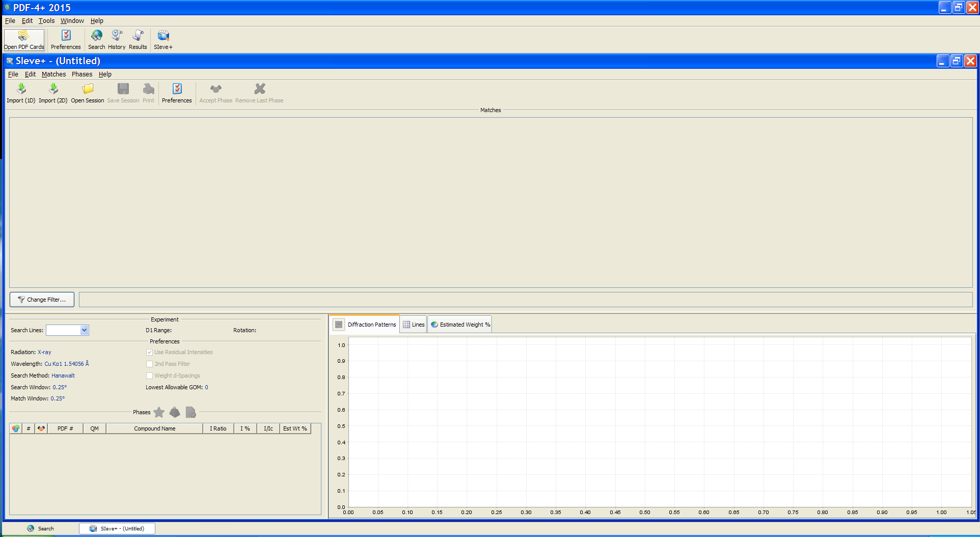Click Import (1D) icon
Screen dimensions: 980x537
[x=21, y=93]
